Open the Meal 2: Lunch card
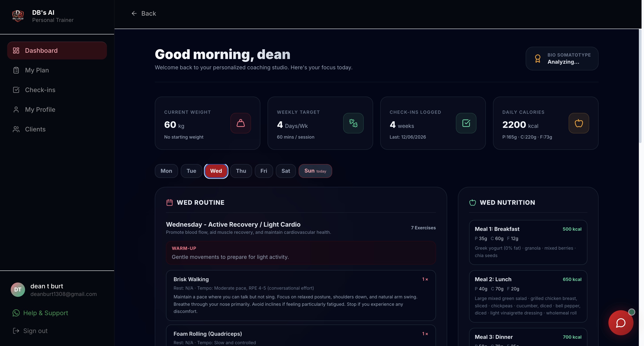The width and height of the screenshot is (644, 346). tap(528, 296)
